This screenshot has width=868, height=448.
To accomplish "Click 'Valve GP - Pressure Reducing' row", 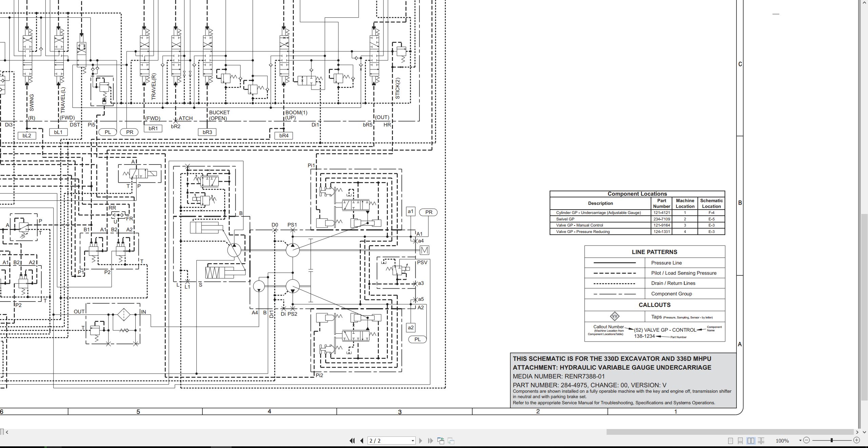I will click(637, 232).
